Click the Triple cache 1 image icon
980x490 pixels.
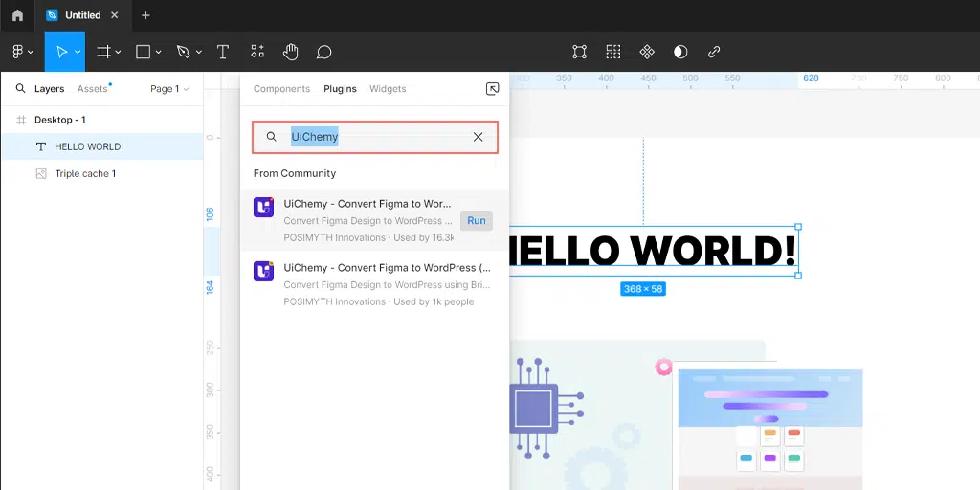(x=41, y=174)
